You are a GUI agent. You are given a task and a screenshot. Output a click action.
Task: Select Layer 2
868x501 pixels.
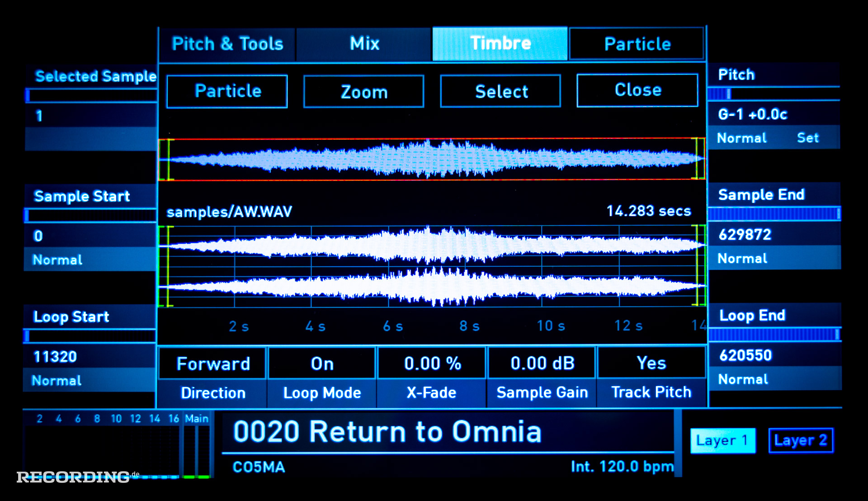coord(801,440)
